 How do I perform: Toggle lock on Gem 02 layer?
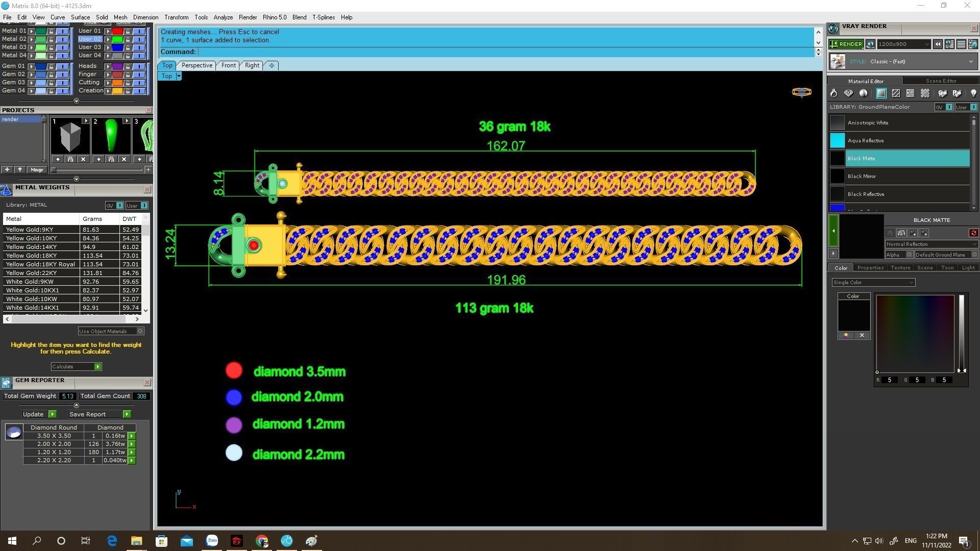click(51, 74)
